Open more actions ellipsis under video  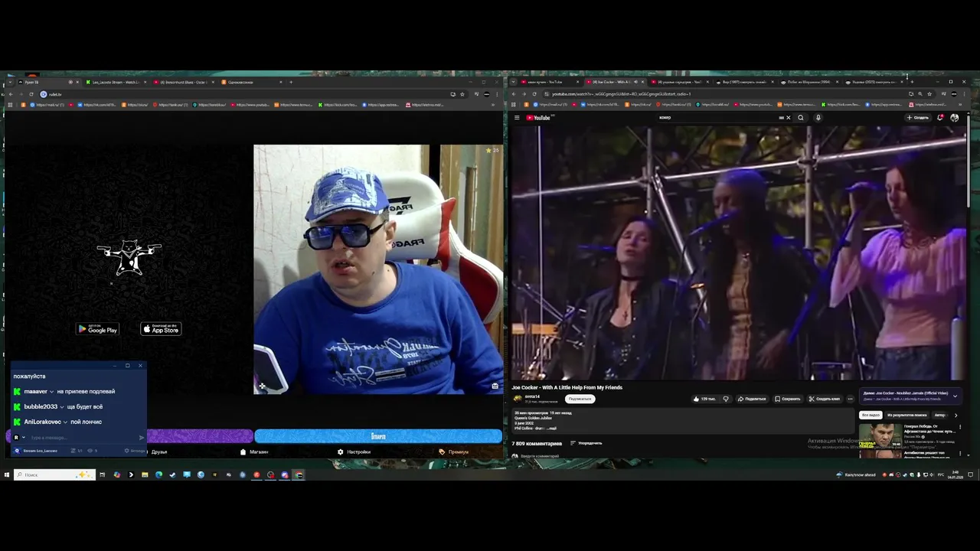[850, 399]
